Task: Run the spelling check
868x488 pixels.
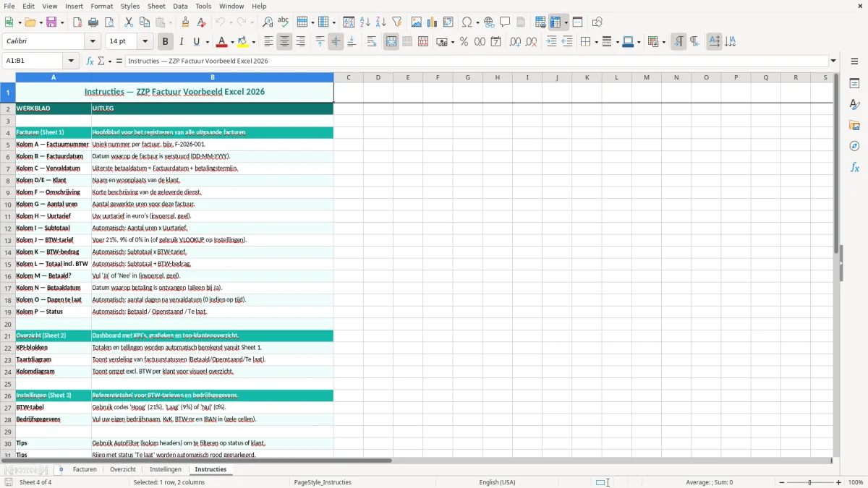Action: coord(284,22)
